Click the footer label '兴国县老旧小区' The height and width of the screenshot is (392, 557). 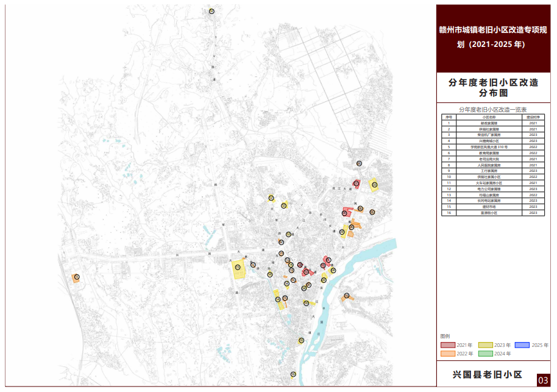coord(487,375)
